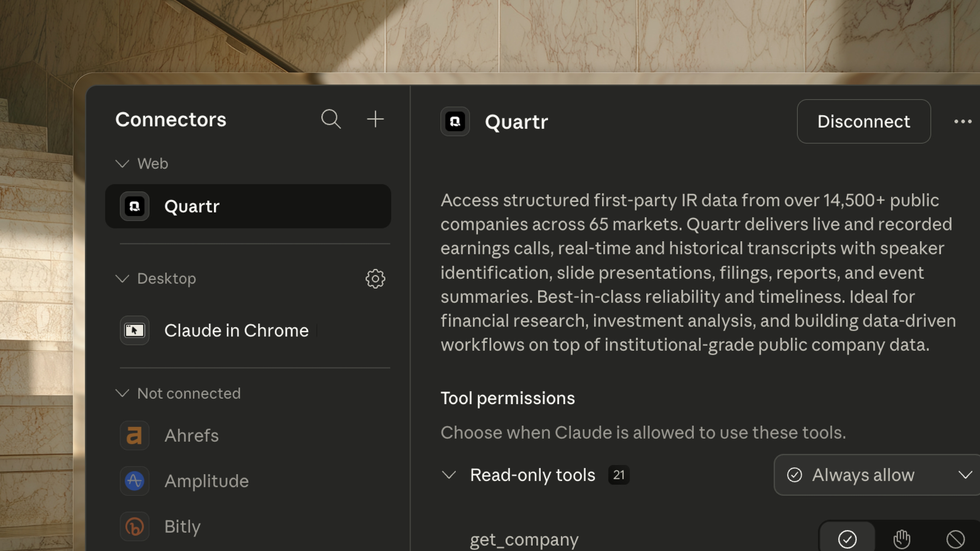This screenshot has width=980, height=551.
Task: Click the Claude in Chrome icon
Action: click(134, 330)
